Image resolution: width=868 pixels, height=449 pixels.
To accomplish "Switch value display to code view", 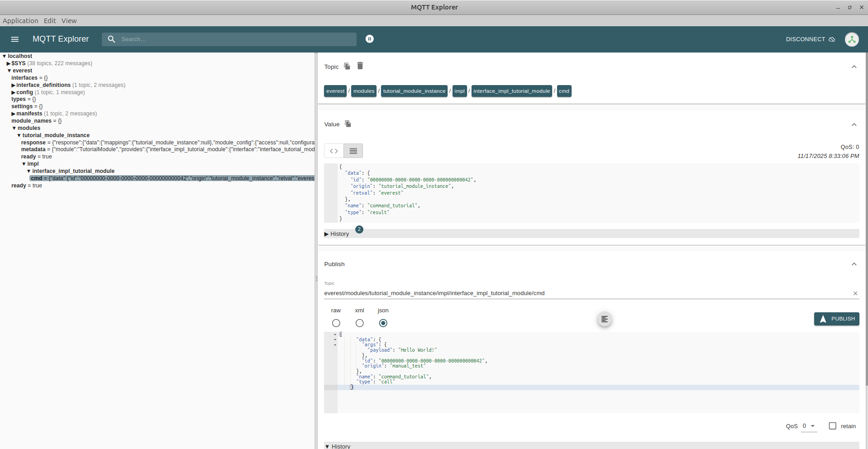I will [x=334, y=151].
